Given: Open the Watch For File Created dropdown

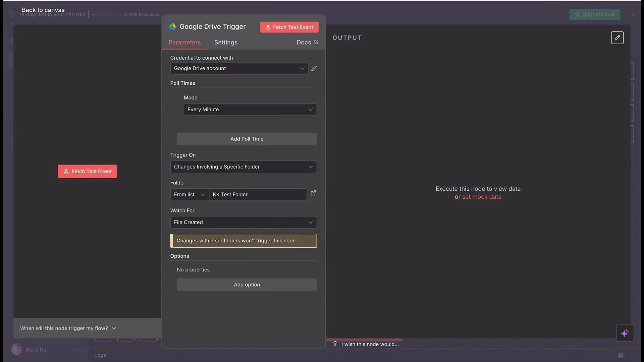Looking at the screenshot, I should (244, 223).
